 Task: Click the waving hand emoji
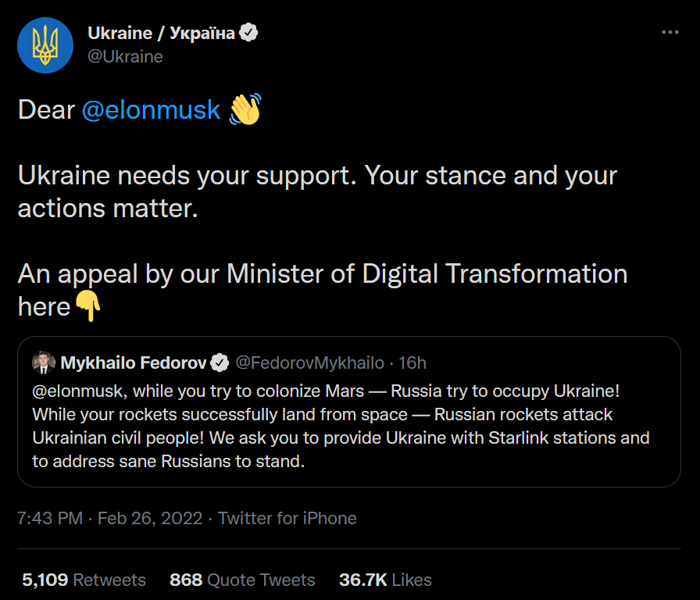[x=245, y=109]
